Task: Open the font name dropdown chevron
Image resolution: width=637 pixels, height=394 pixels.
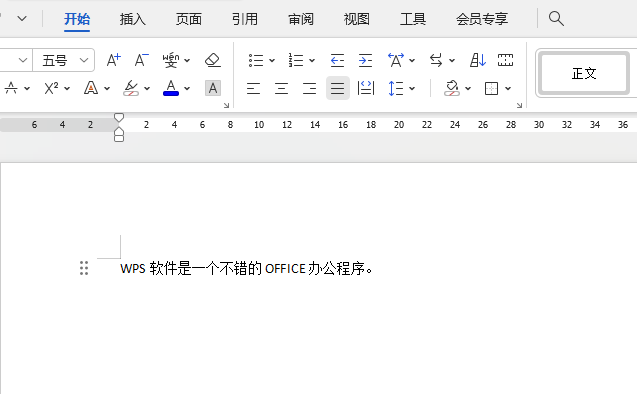Action: (x=23, y=61)
